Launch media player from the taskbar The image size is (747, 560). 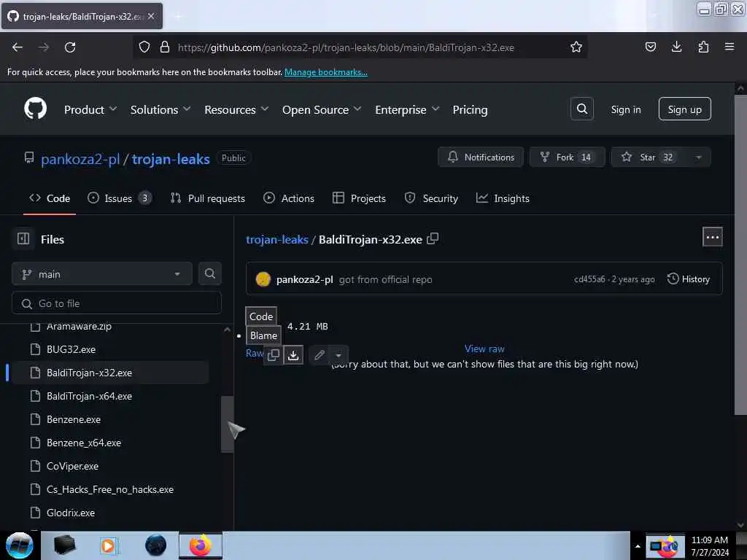point(108,545)
